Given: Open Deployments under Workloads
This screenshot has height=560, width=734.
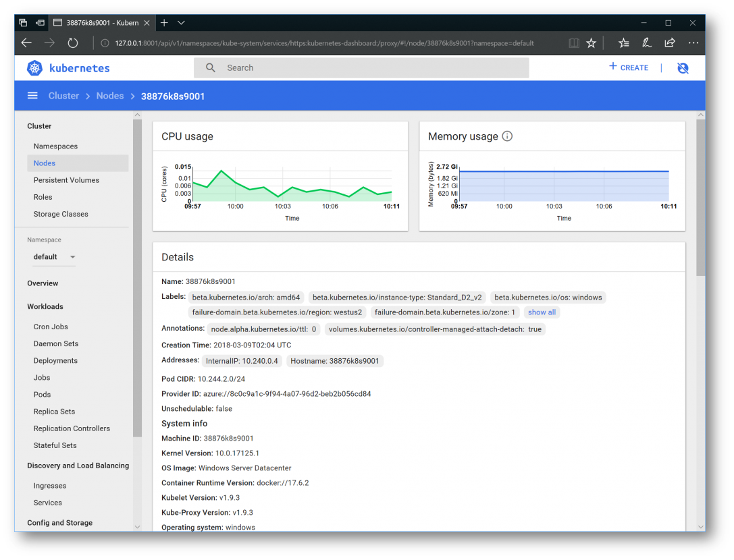Looking at the screenshot, I should [x=55, y=361].
